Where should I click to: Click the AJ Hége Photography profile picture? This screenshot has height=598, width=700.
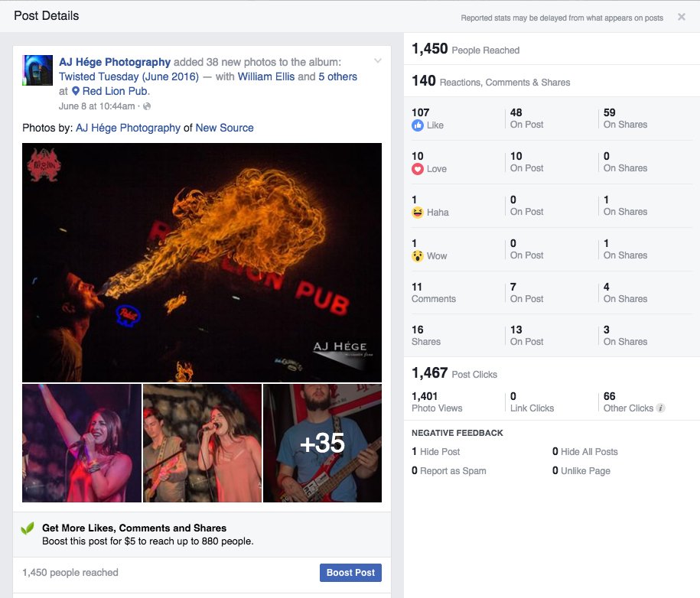coord(37,70)
